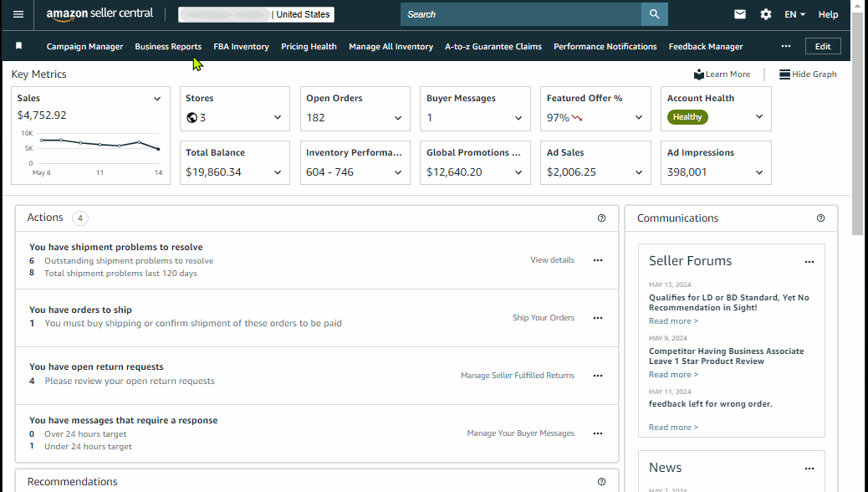Expand the Featured Offer % chevron
Viewport: 868px width, 492px height.
coord(639,117)
